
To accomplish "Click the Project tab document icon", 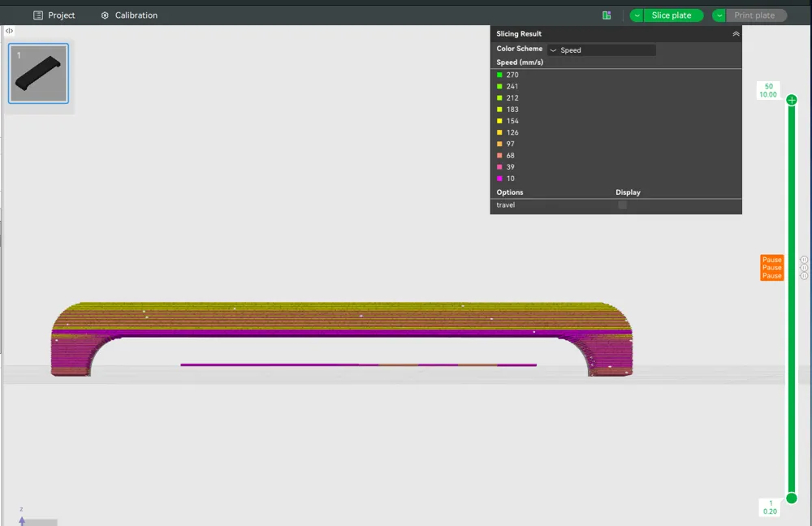I will (38, 15).
